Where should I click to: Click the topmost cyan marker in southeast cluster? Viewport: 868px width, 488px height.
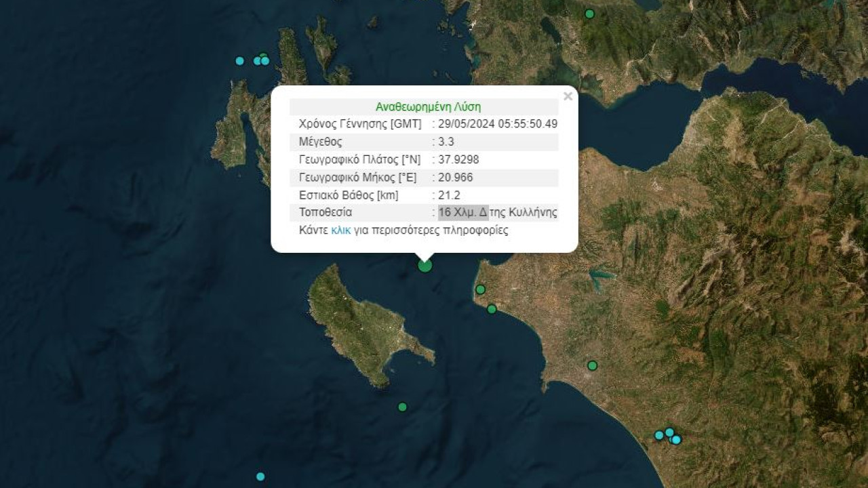pyautogui.click(x=669, y=432)
